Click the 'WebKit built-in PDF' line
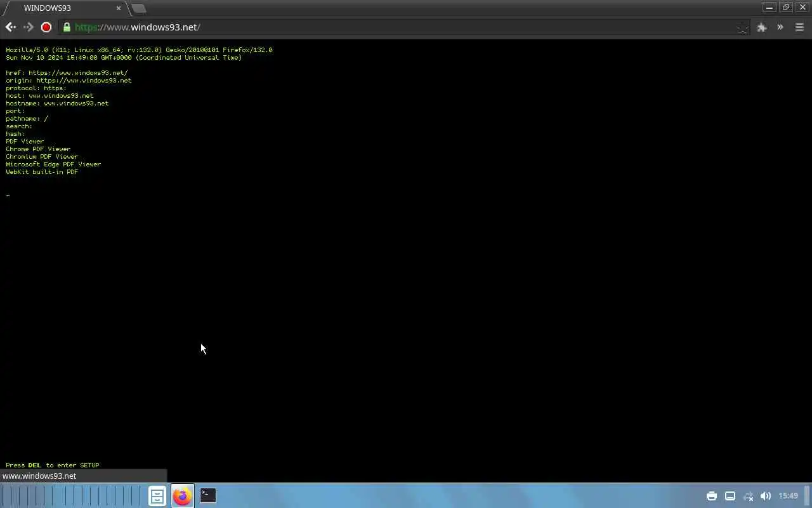The height and width of the screenshot is (508, 812). tap(42, 172)
